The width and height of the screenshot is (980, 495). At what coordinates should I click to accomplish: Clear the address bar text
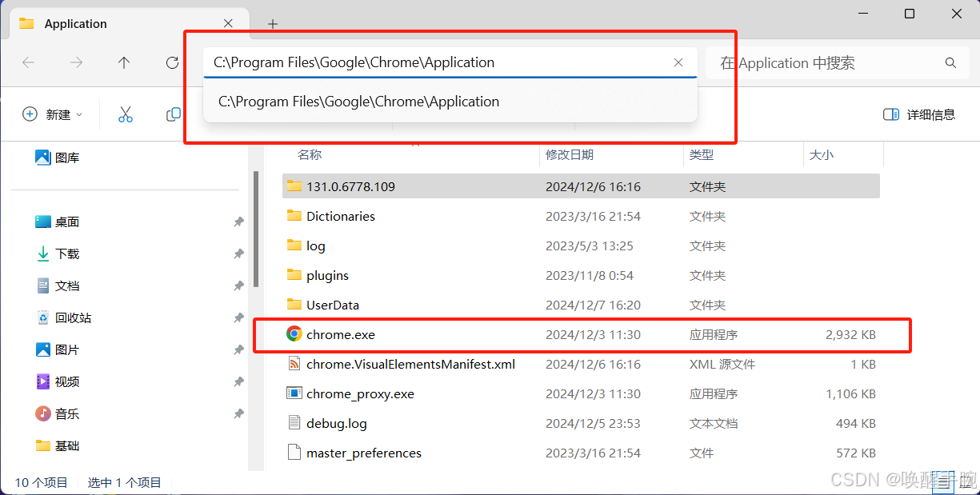pyautogui.click(x=678, y=62)
